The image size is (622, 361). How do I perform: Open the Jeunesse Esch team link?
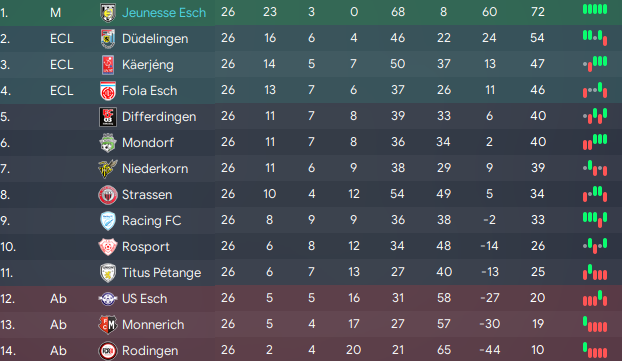pyautogui.click(x=164, y=13)
